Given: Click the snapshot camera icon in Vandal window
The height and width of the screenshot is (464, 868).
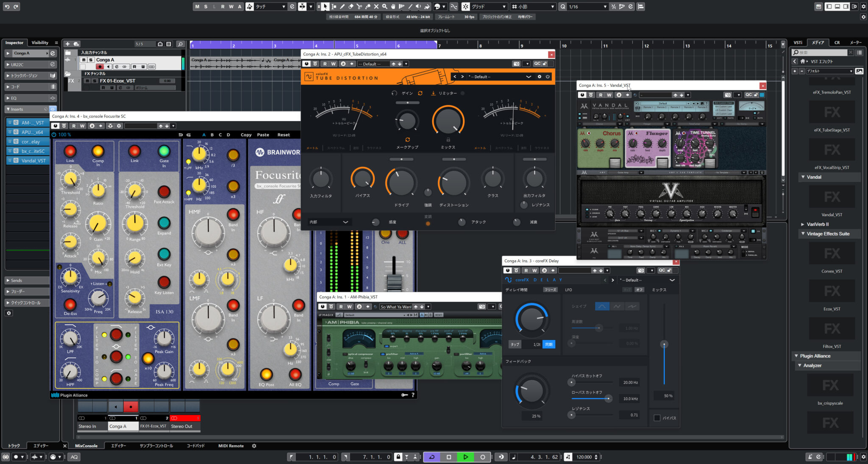Looking at the screenshot, I should click(728, 95).
